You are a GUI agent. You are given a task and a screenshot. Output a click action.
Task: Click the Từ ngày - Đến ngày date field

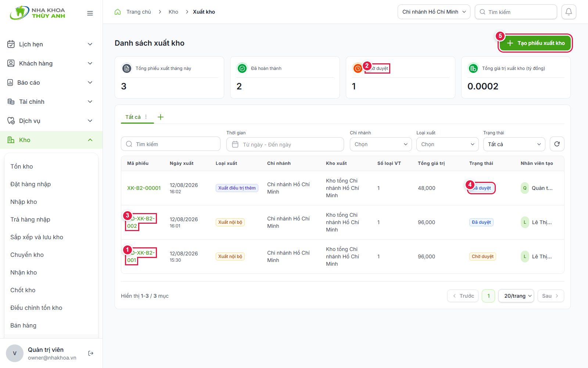click(x=285, y=144)
